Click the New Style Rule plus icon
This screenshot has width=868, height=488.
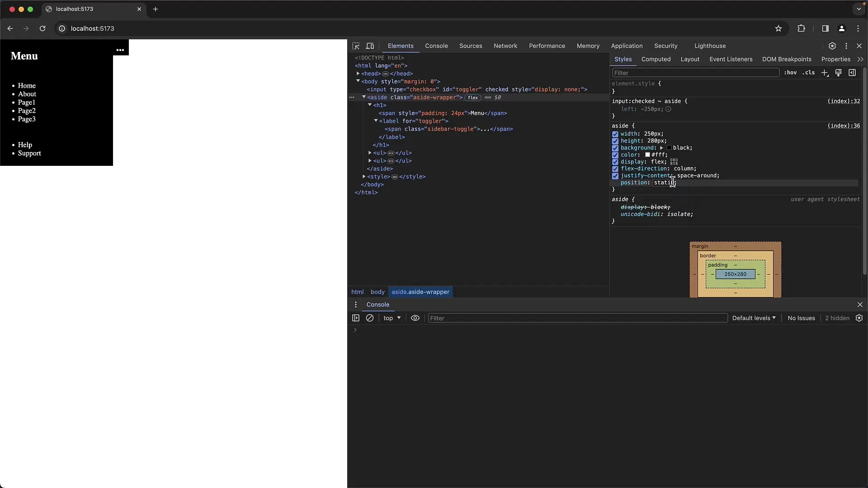[x=825, y=73]
